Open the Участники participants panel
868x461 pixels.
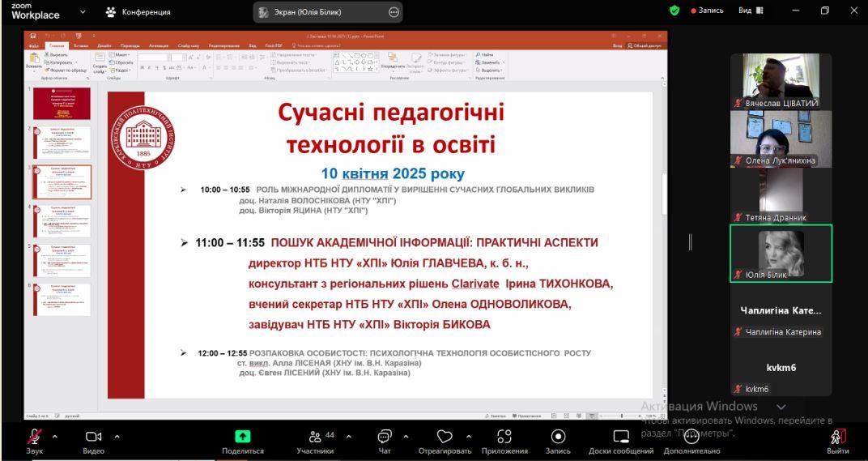pos(316,436)
